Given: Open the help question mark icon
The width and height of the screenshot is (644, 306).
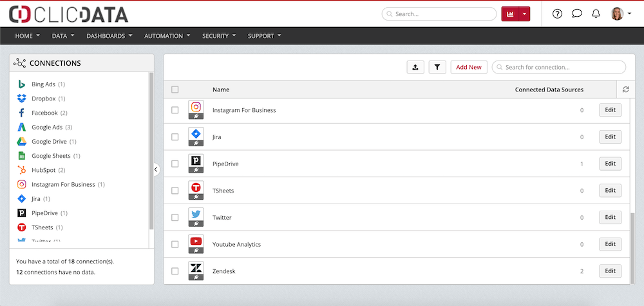Looking at the screenshot, I should [557, 14].
